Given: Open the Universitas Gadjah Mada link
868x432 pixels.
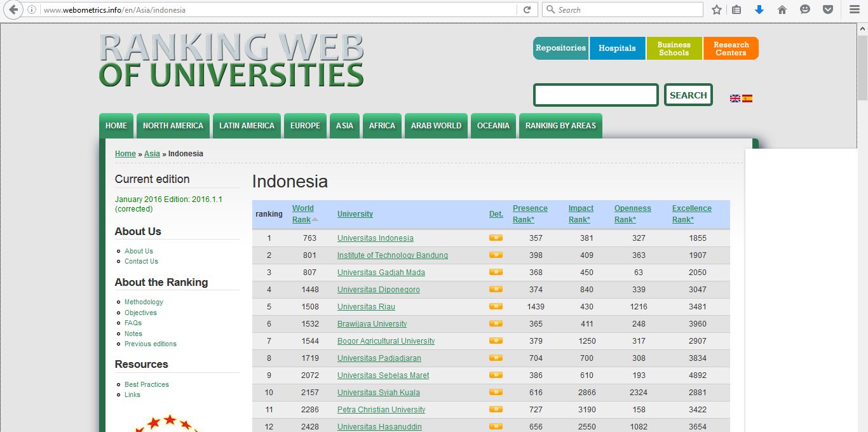Looking at the screenshot, I should tap(381, 273).
